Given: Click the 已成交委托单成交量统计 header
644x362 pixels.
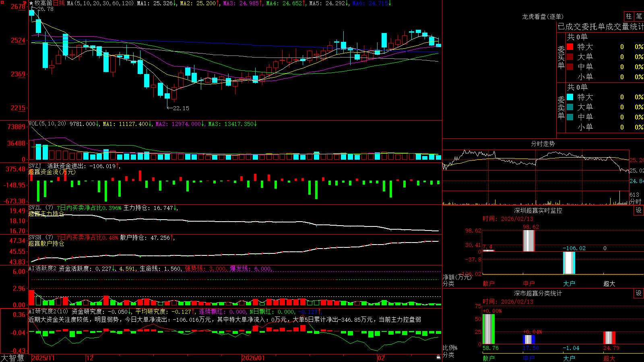Looking at the screenshot, I should click(x=601, y=27).
